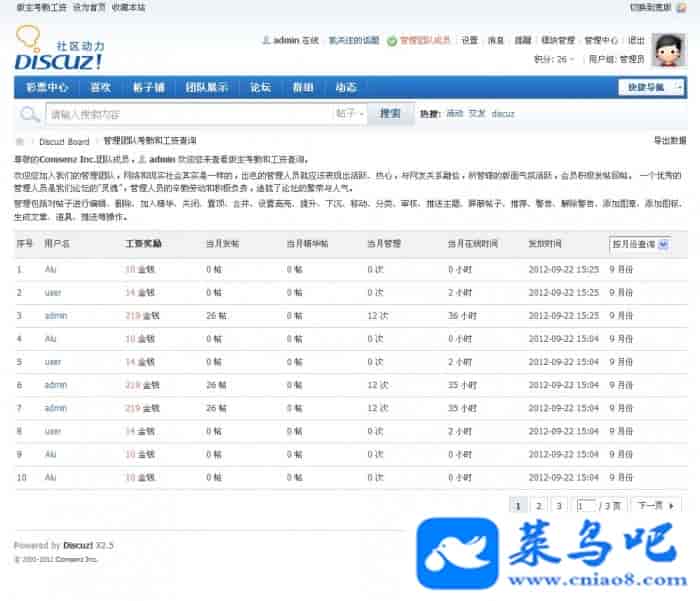Click the admin link in row 6
The image size is (700, 601).
(56, 385)
